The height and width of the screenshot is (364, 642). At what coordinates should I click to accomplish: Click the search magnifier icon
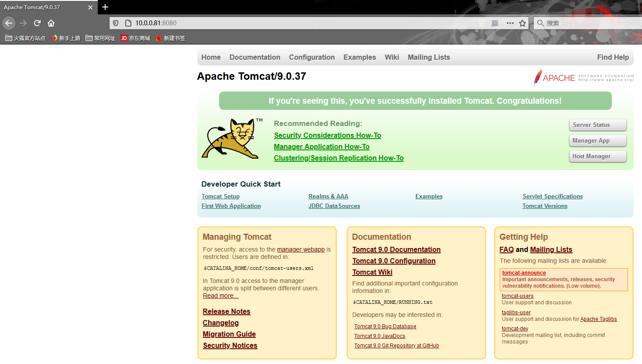pos(540,23)
